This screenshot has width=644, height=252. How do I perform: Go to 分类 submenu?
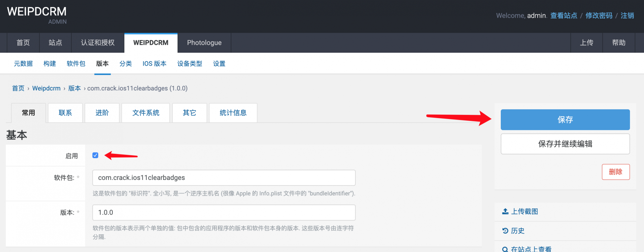coord(125,64)
